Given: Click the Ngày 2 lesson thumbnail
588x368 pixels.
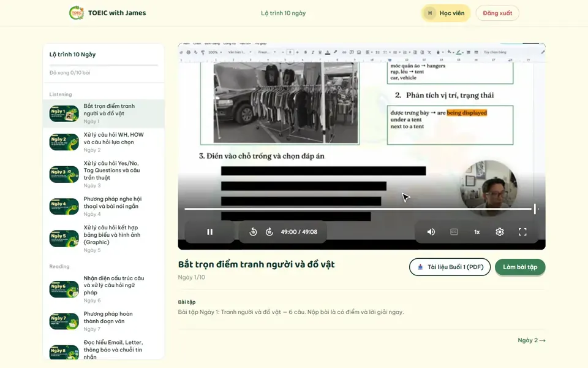Looking at the screenshot, I should (64, 142).
